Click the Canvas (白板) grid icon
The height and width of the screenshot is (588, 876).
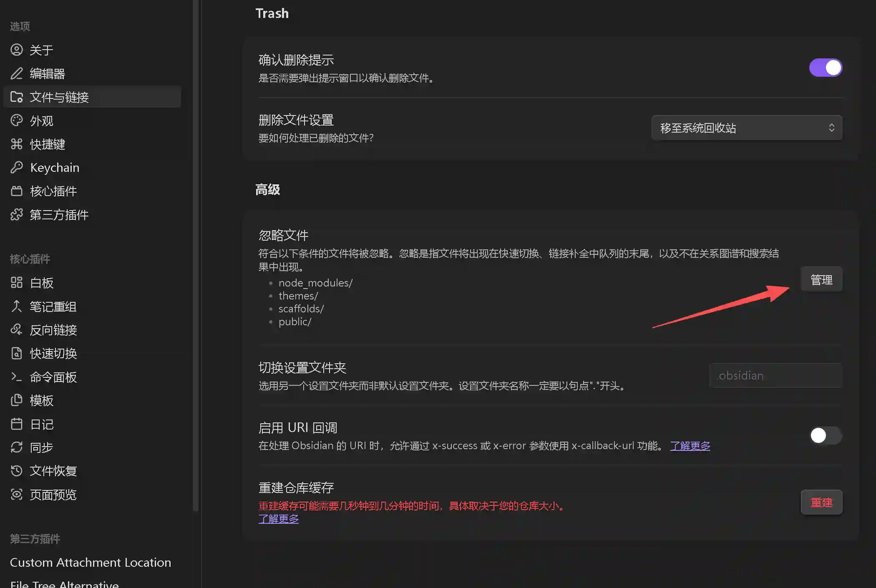(17, 282)
